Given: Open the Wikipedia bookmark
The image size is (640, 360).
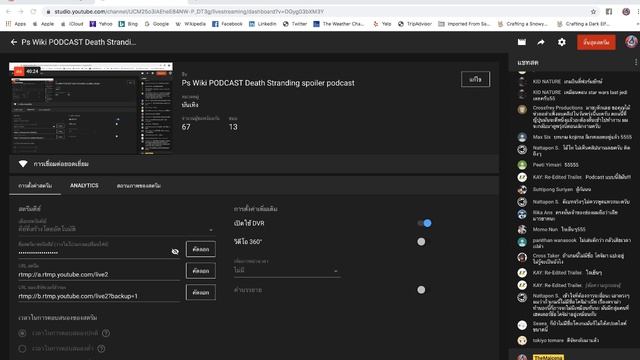Looking at the screenshot, I should 191,24.
